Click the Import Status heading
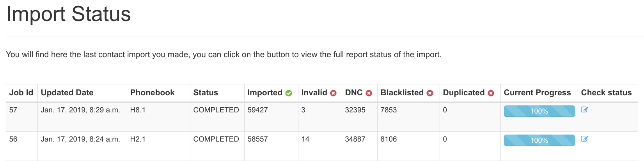Image resolution: width=644 pixels, height=161 pixels. (x=69, y=14)
